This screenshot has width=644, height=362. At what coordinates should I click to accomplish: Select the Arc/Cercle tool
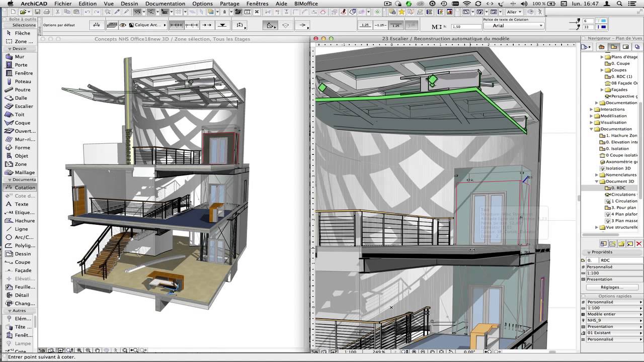[x=19, y=237]
